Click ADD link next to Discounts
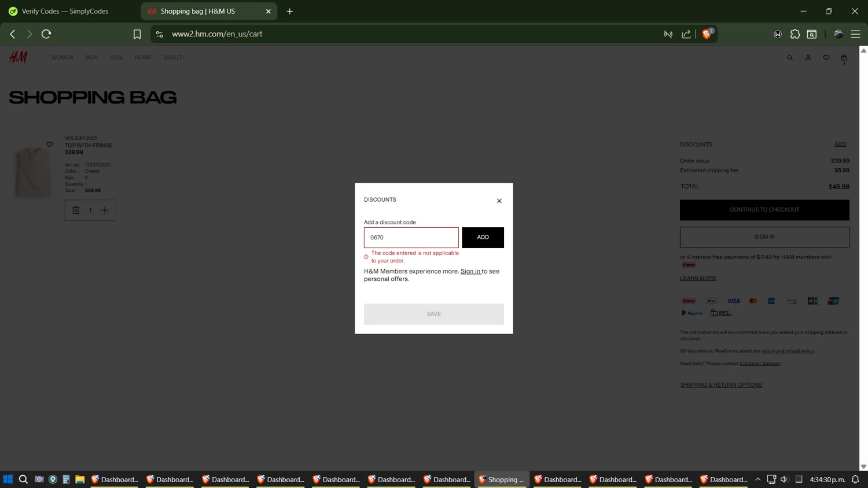This screenshot has width=868, height=488. [x=840, y=145]
